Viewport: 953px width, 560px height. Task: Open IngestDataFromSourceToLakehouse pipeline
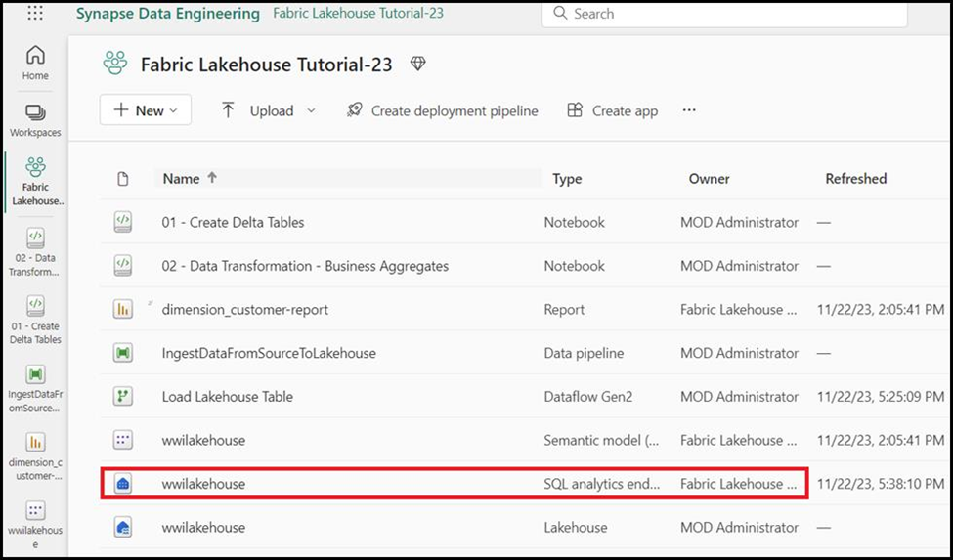click(x=269, y=353)
